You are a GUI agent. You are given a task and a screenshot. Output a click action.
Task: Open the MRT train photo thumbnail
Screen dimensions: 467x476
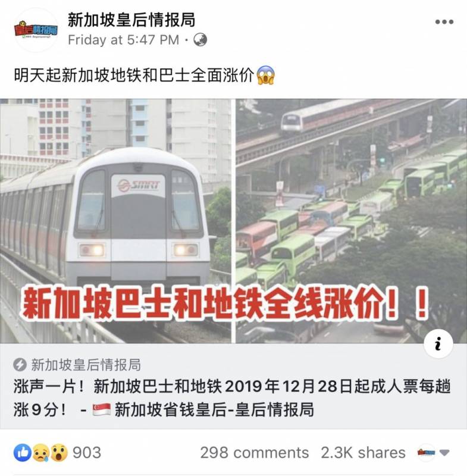[115, 221]
